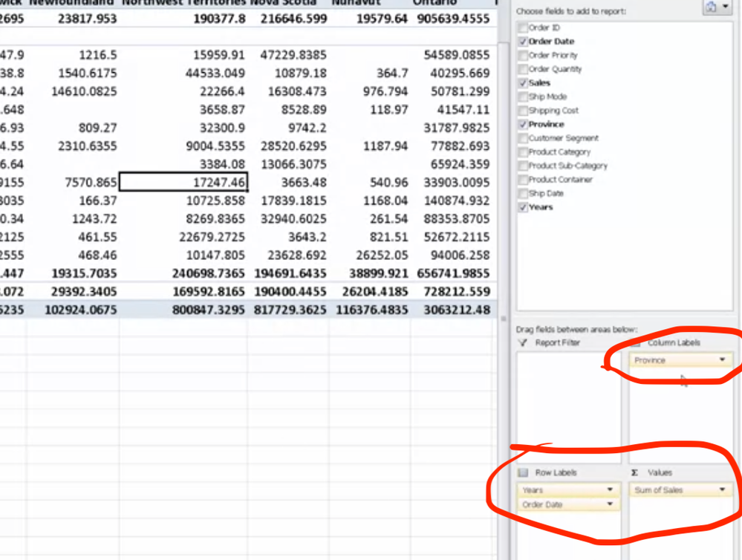This screenshot has width=742, height=560.
Task: Select the grand total cell 800847.3295
Action: point(183,310)
